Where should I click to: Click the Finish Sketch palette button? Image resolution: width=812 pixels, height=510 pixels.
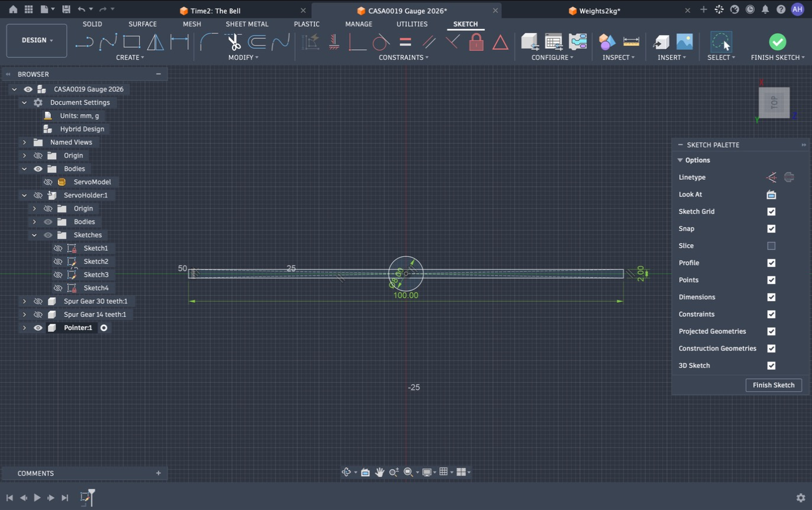[774, 385]
